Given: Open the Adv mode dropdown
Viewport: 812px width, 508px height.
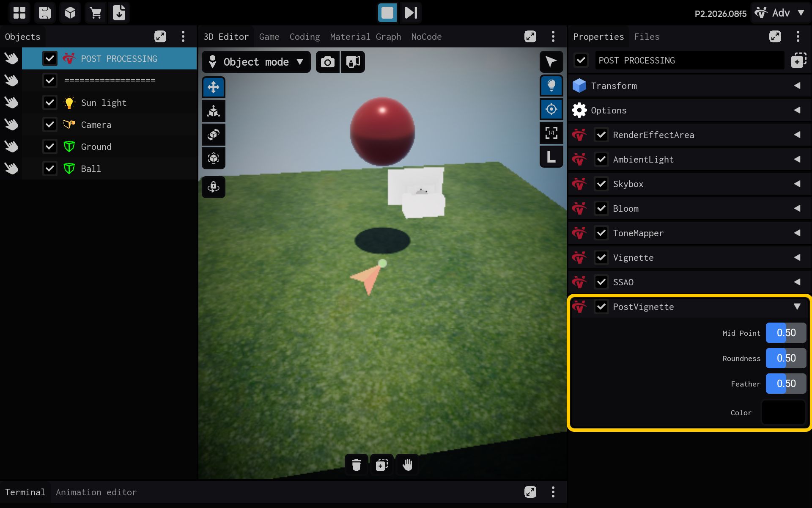Looking at the screenshot, I should [x=781, y=13].
